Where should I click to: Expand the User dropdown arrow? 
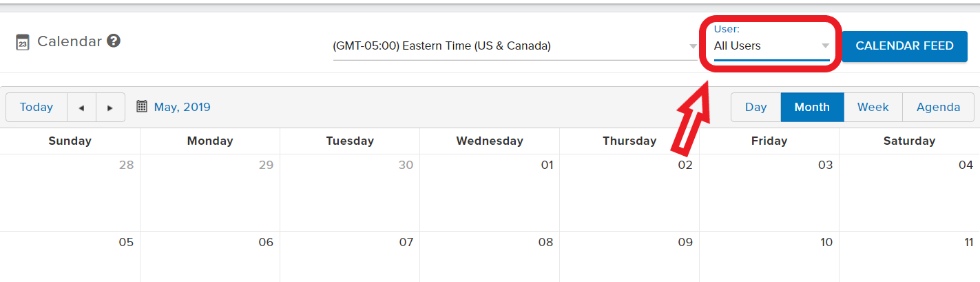[x=825, y=46]
